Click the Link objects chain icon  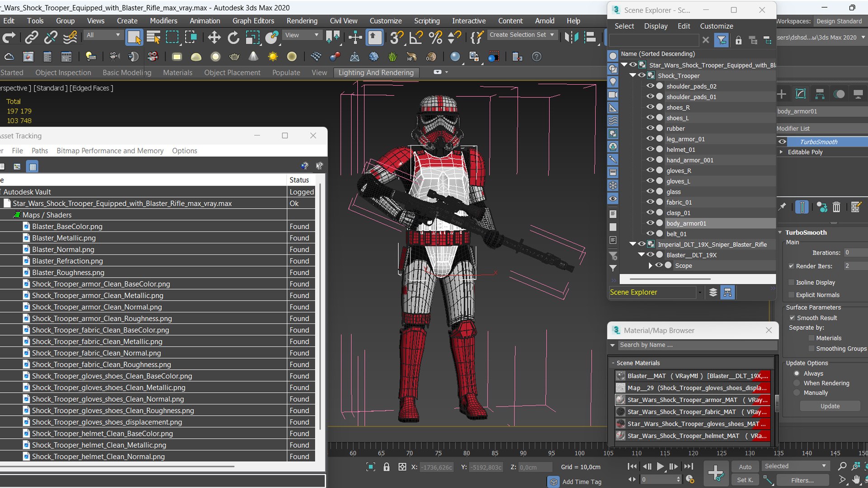31,38
